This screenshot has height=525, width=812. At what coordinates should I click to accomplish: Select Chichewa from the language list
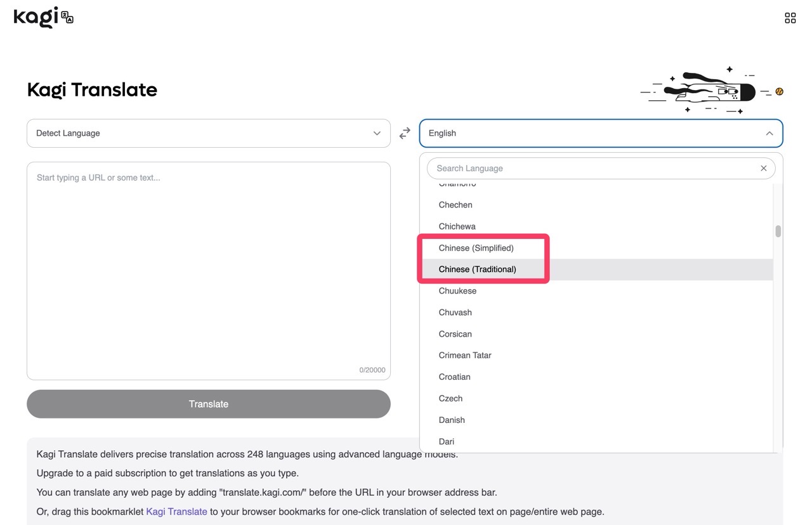pos(596,226)
